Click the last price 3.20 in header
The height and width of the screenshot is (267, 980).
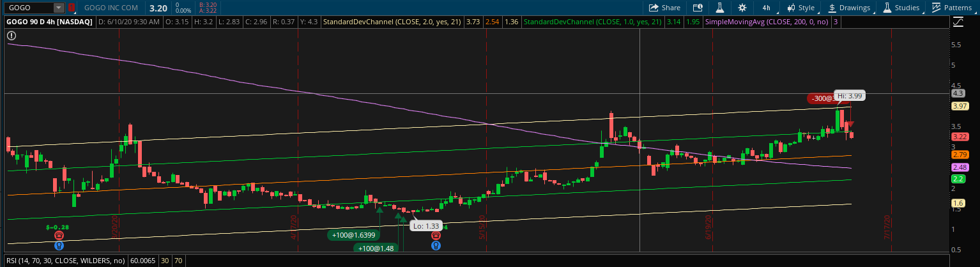click(158, 8)
